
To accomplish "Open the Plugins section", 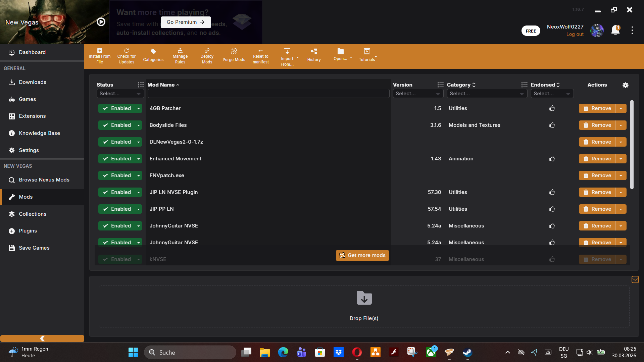I will [x=42, y=231].
